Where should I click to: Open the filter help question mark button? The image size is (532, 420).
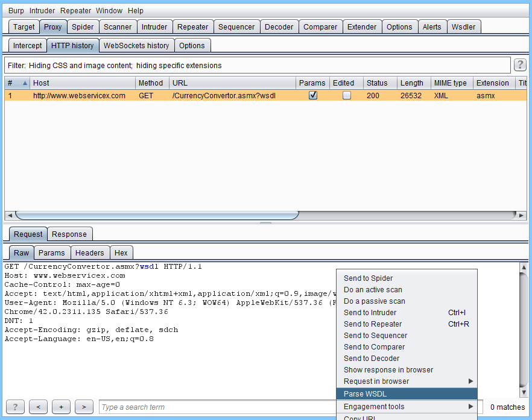[x=520, y=64]
